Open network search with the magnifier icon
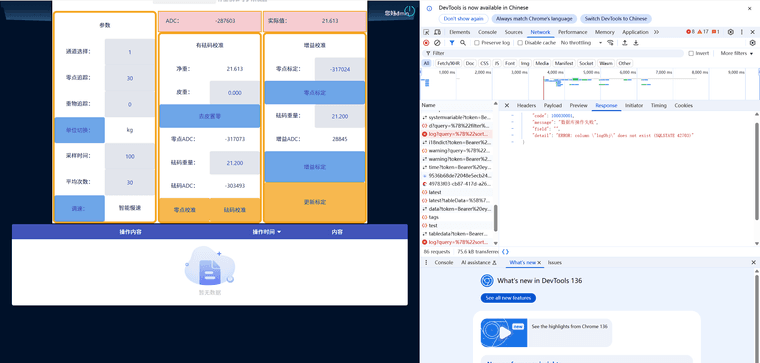 point(463,43)
